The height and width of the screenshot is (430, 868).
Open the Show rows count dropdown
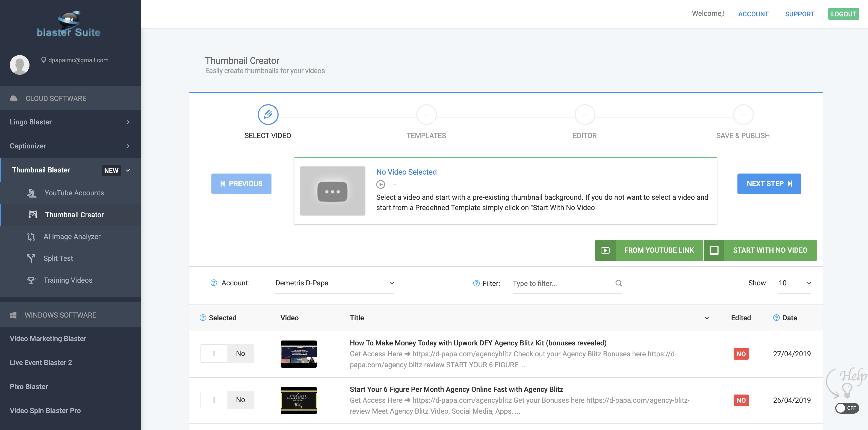coord(795,283)
